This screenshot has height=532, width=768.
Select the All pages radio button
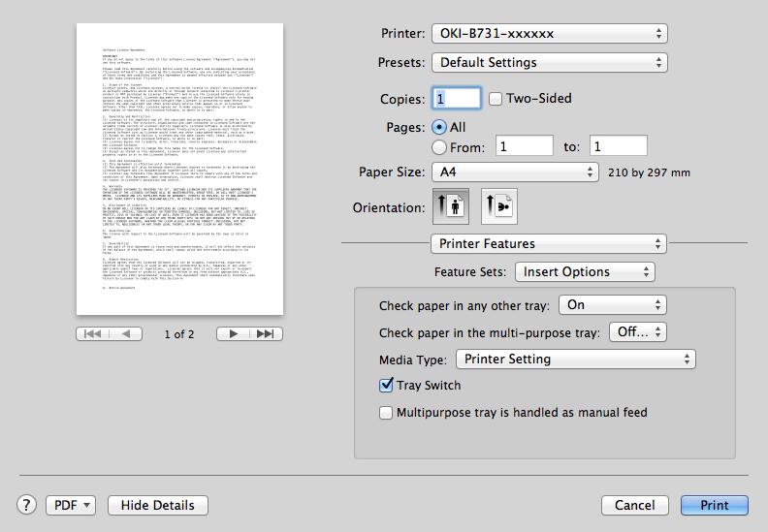coord(439,127)
